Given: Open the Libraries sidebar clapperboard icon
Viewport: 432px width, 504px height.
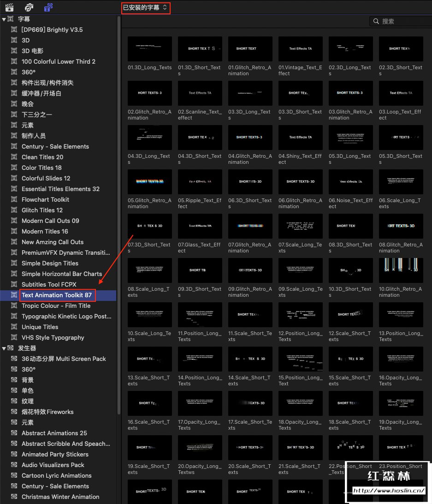Looking at the screenshot, I should 9,7.
